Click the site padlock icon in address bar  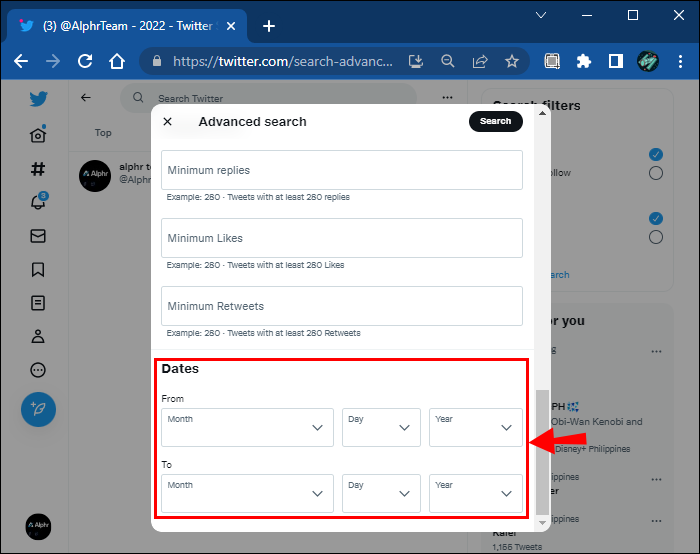pyautogui.click(x=157, y=61)
